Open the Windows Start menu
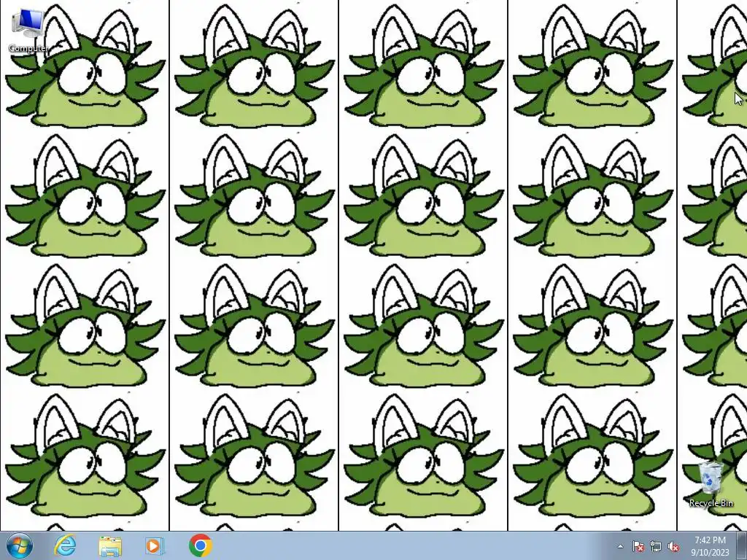This screenshot has height=560, width=747. coord(19,545)
